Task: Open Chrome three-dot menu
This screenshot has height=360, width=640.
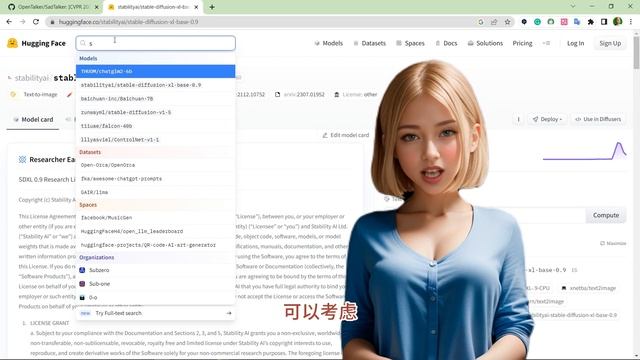Action: tap(631, 22)
